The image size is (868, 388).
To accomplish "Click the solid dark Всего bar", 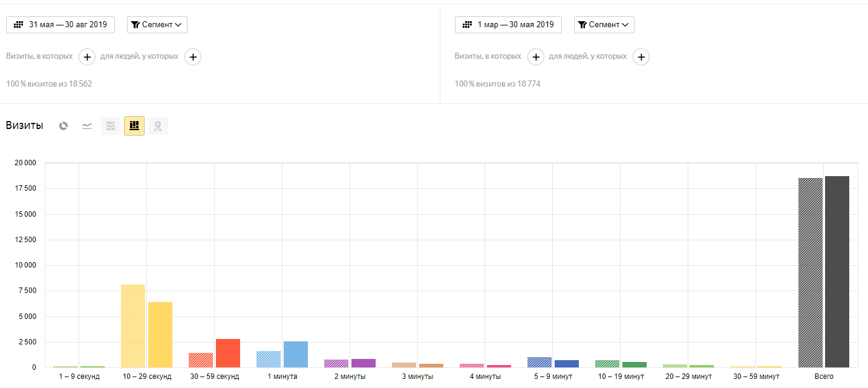I will [837, 272].
